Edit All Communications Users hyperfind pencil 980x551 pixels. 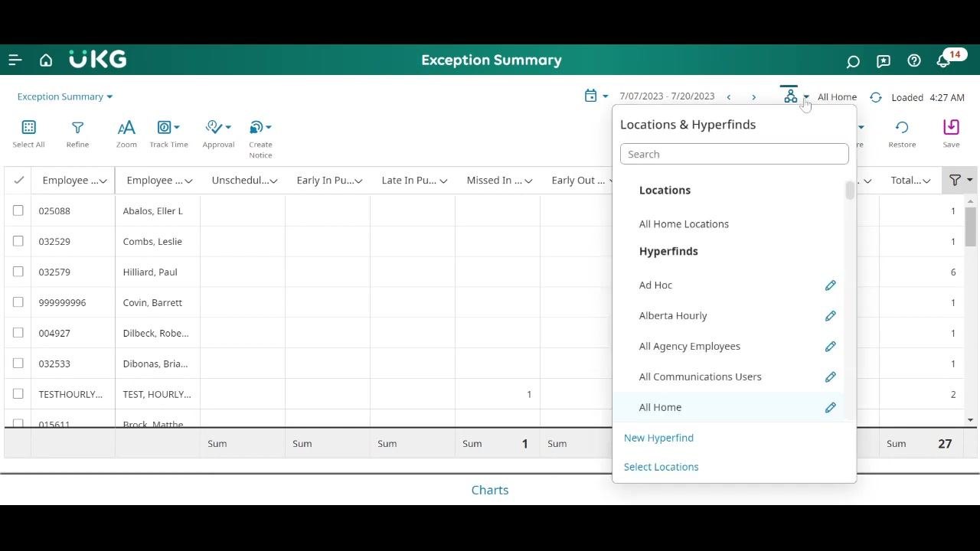[x=831, y=377]
